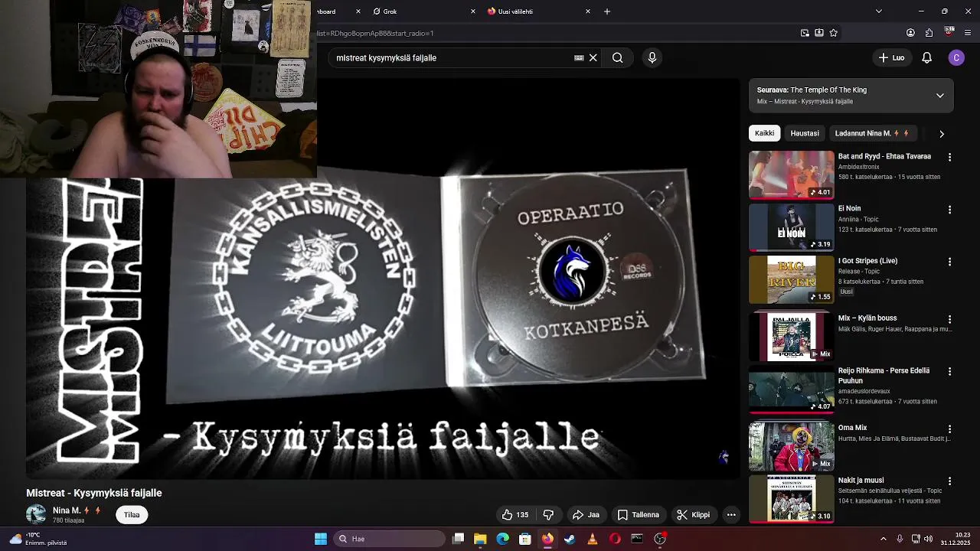The image size is (980, 551).
Task: Open options menu for Reijo Rihkama video
Action: point(949,372)
